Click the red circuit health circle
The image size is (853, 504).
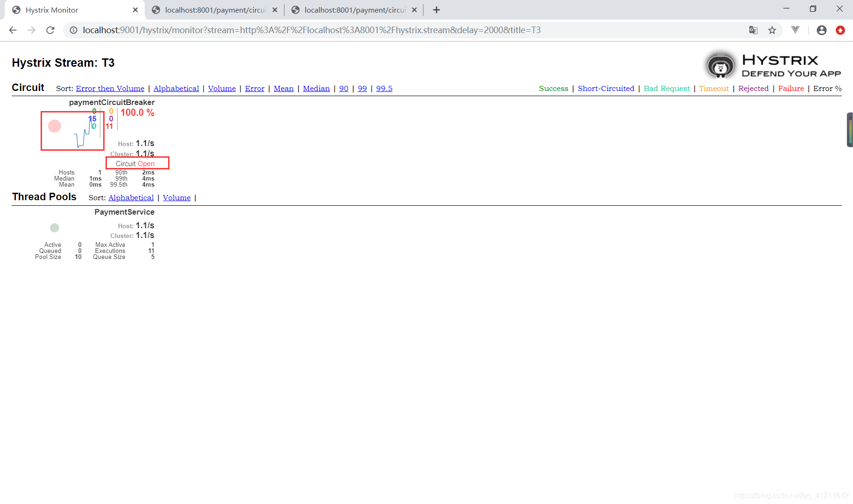55,126
